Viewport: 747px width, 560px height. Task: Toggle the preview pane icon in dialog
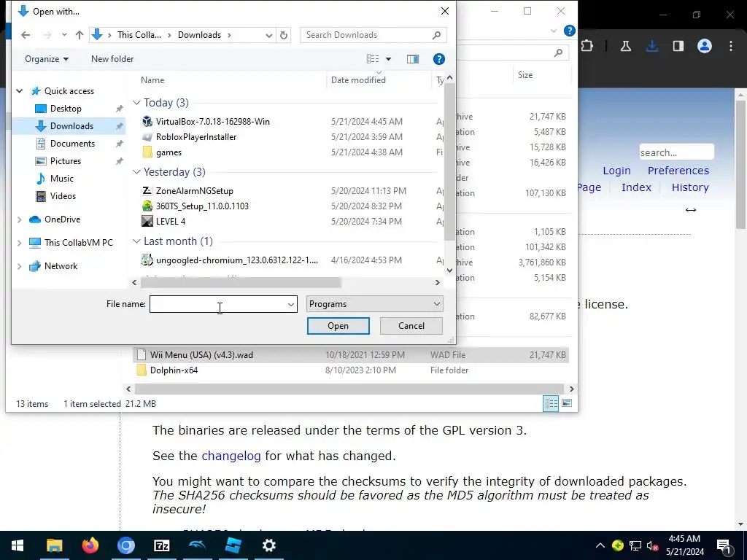(413, 59)
